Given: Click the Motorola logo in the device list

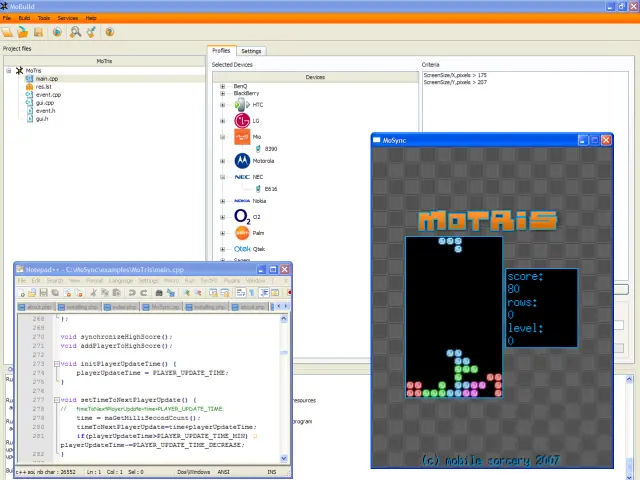Looking at the screenshot, I should point(242,160).
